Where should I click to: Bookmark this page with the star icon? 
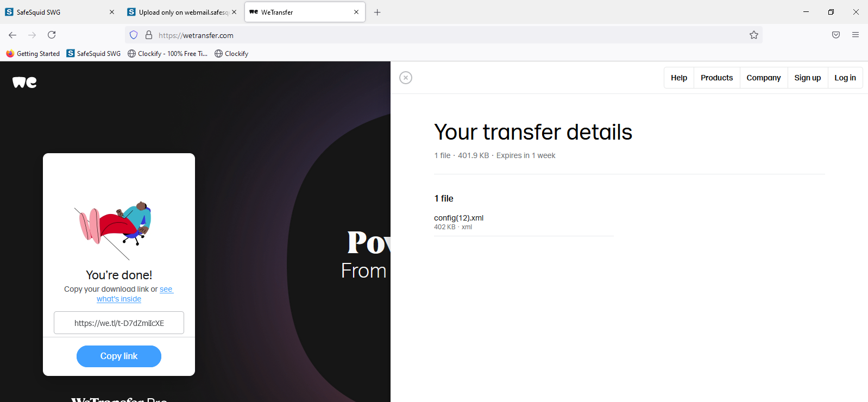754,34
